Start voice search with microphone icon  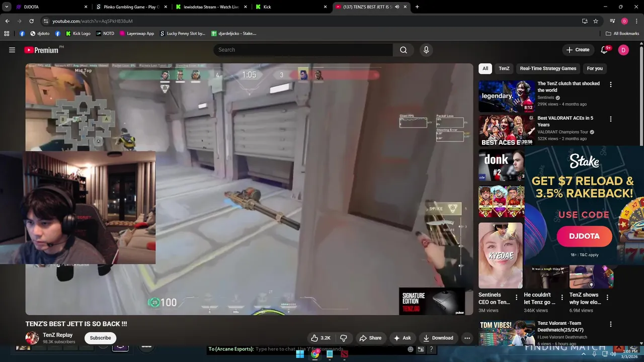[426, 50]
